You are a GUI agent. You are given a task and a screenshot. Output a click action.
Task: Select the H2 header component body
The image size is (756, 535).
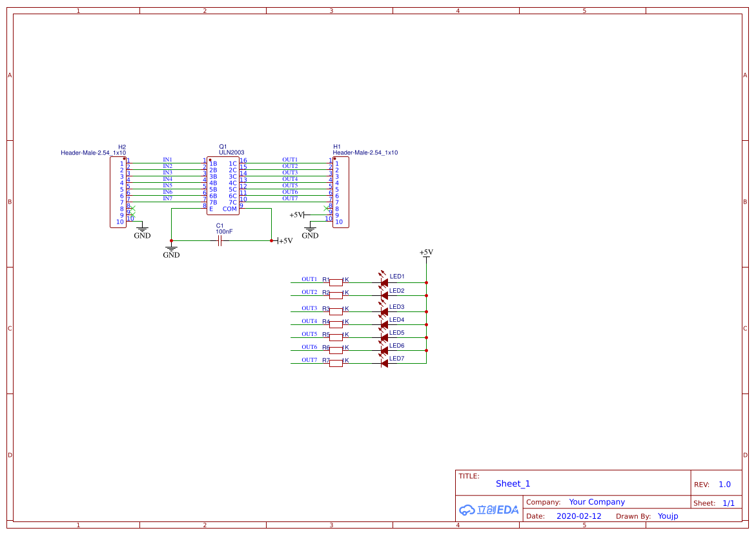118,192
